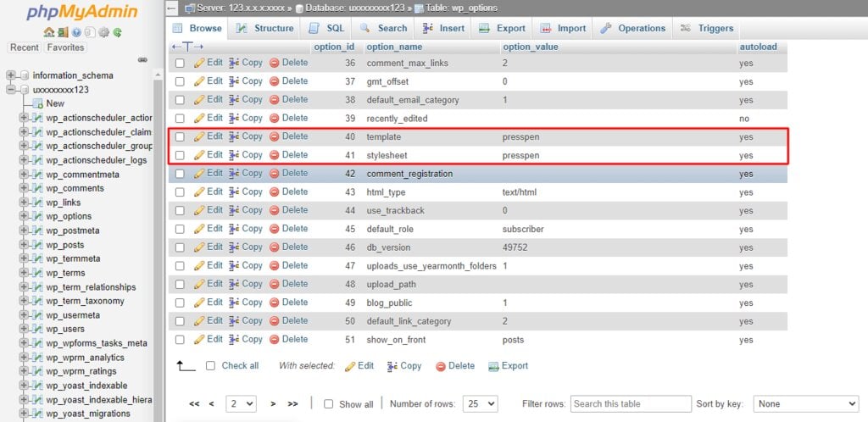Screen dimensions: 868x422
Task: Click the Delete icon for stylesheet row
Action: 275,155
